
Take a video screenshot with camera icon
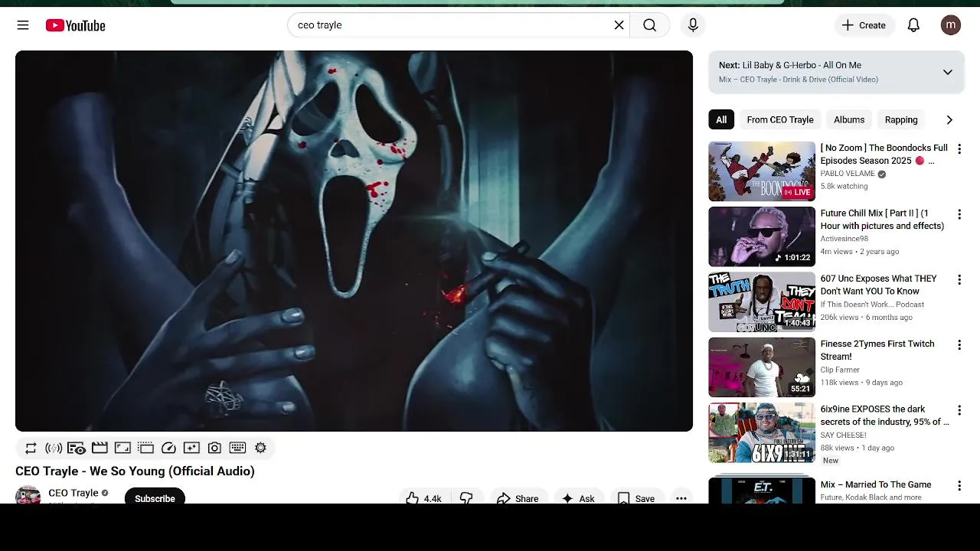click(214, 448)
